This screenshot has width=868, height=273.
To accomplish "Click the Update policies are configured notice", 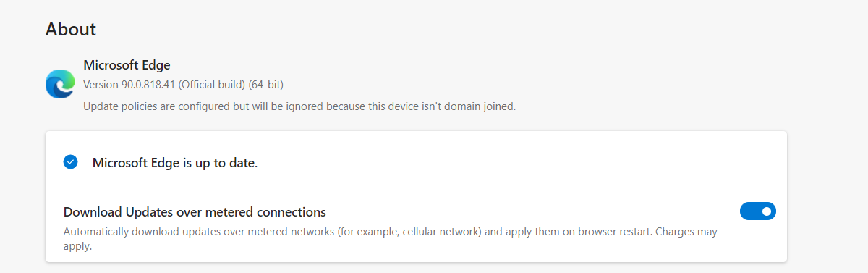I will [299, 106].
